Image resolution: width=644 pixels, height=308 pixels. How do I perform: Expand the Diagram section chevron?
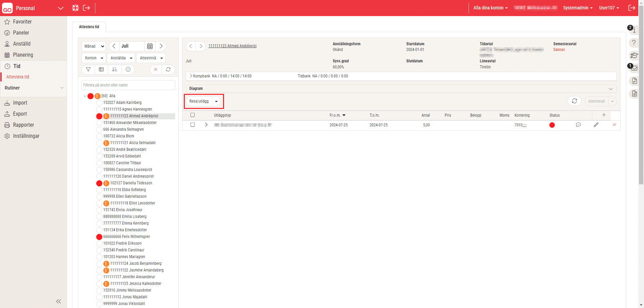(x=611, y=89)
